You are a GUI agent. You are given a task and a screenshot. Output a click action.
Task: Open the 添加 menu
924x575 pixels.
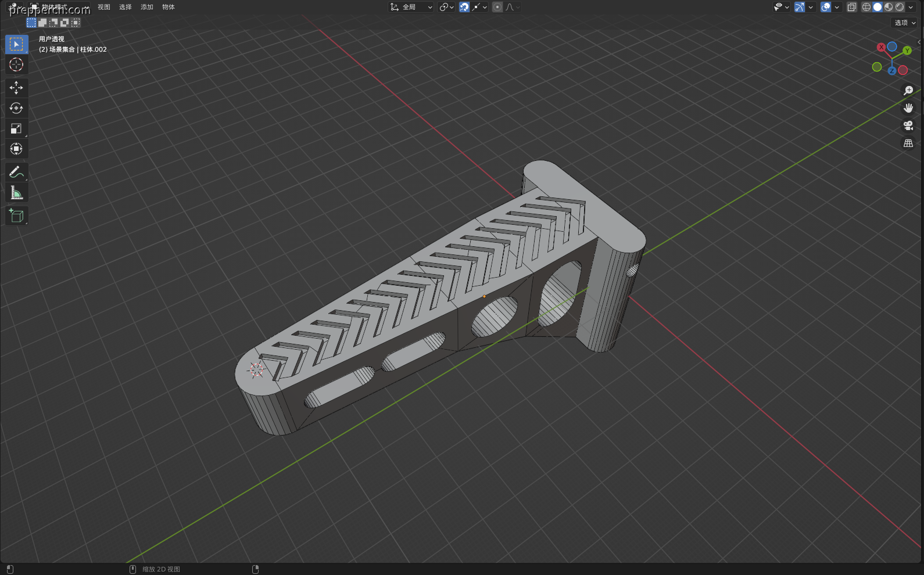(x=147, y=7)
